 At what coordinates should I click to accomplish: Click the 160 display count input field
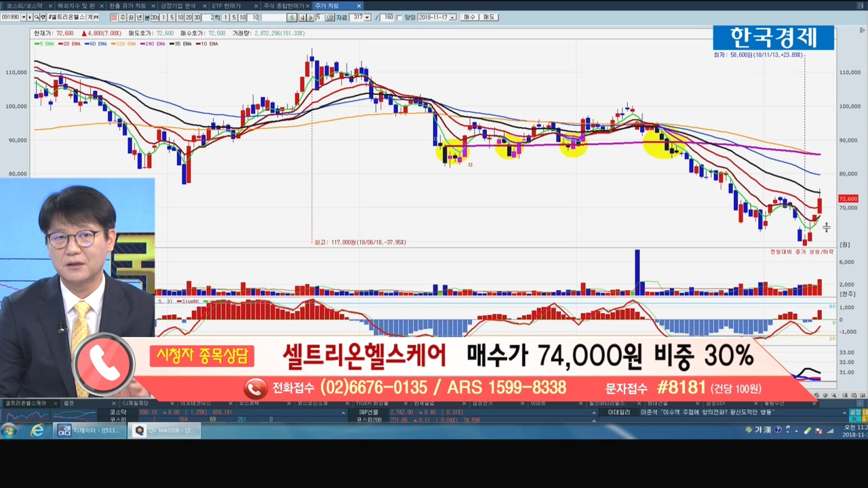pyautogui.click(x=387, y=17)
